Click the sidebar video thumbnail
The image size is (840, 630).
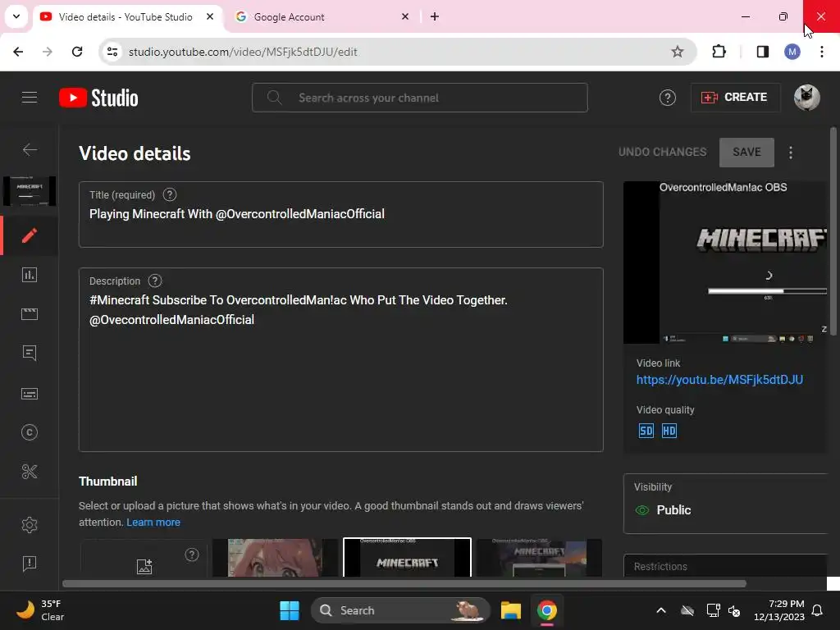30,191
